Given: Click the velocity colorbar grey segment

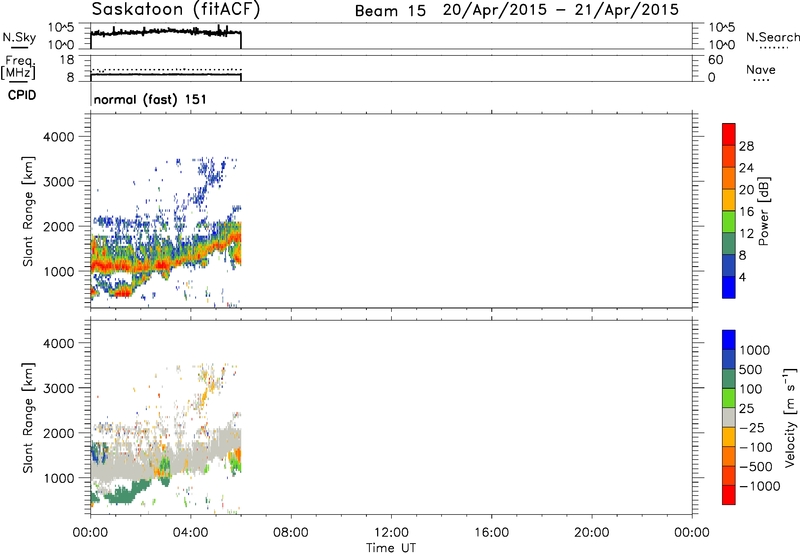Looking at the screenshot, I should click(729, 418).
